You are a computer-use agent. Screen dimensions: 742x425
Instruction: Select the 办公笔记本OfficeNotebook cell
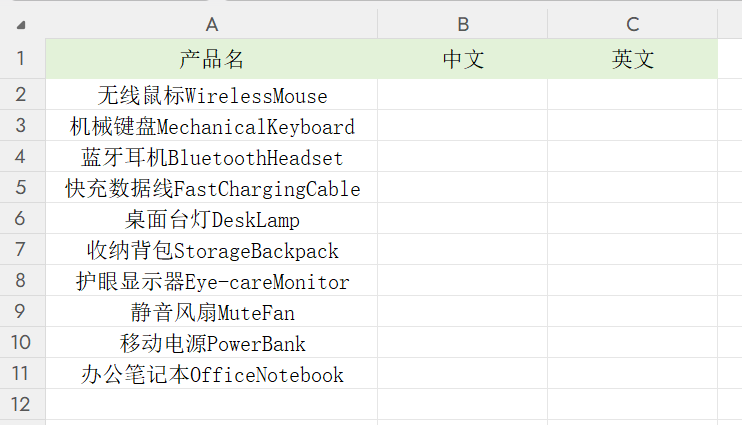(211, 375)
